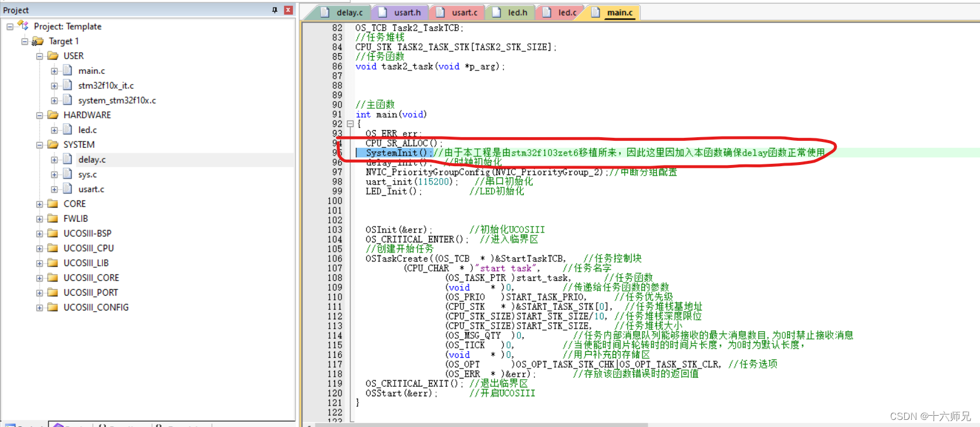Click the usart.c file icon in tree
980x427 pixels.
67,189
